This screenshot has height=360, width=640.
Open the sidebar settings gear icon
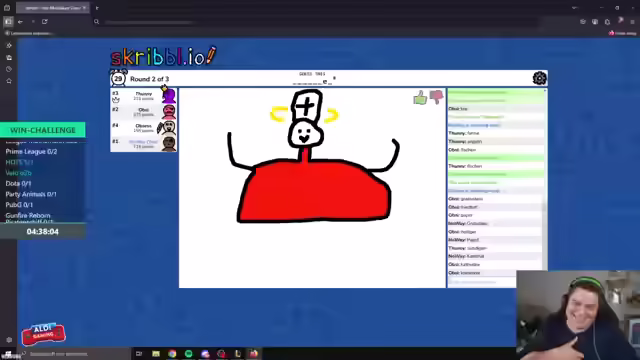[x=9, y=340]
